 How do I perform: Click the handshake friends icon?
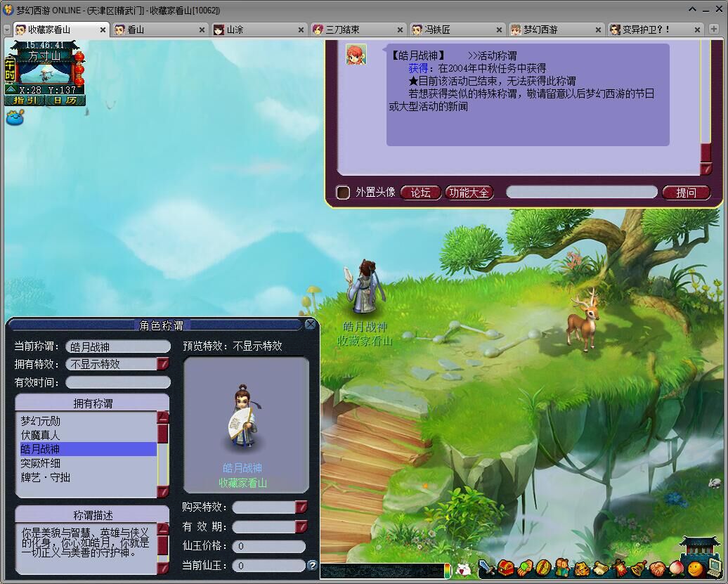point(658,569)
